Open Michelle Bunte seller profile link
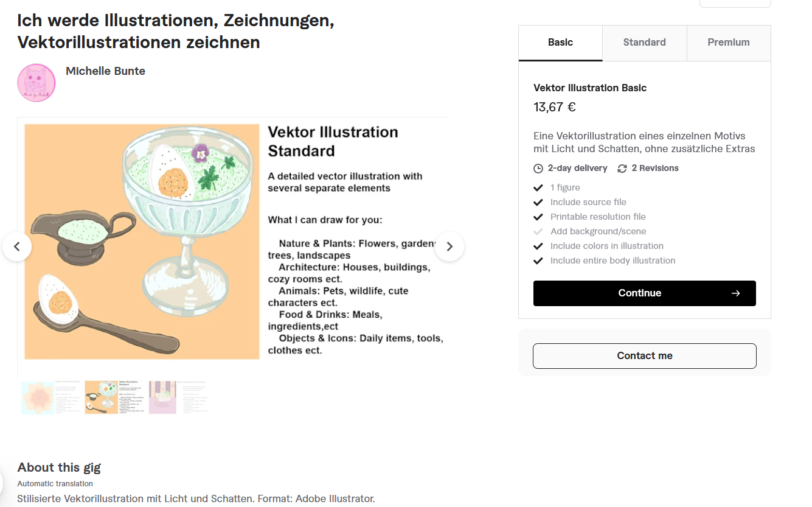 tap(105, 71)
